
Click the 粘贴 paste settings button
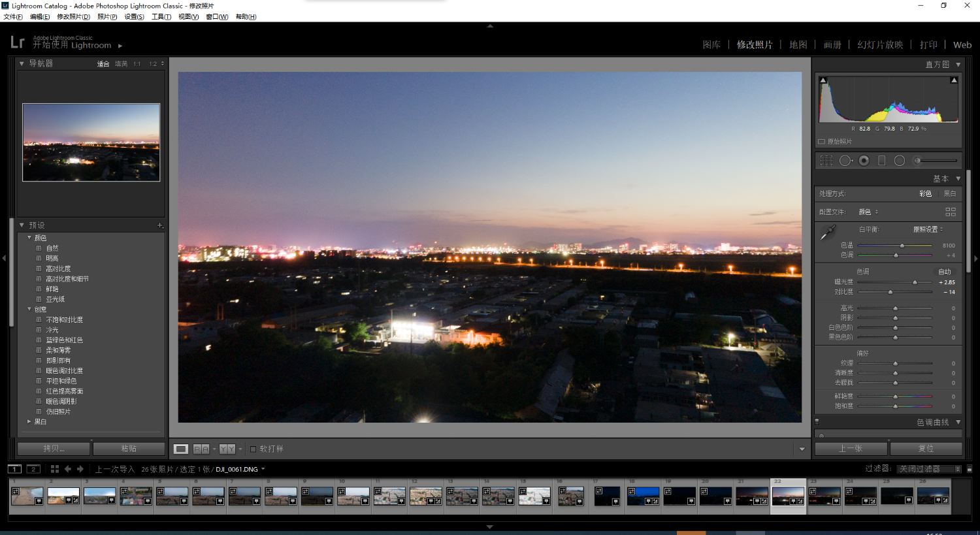(x=129, y=449)
